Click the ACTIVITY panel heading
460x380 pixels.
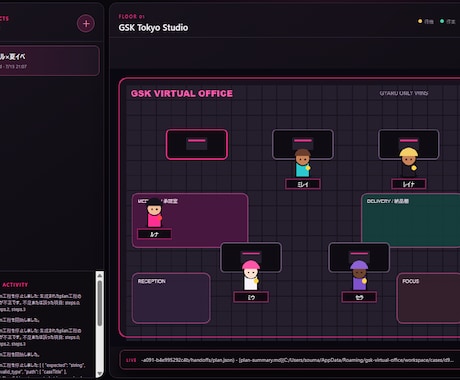pos(15,285)
